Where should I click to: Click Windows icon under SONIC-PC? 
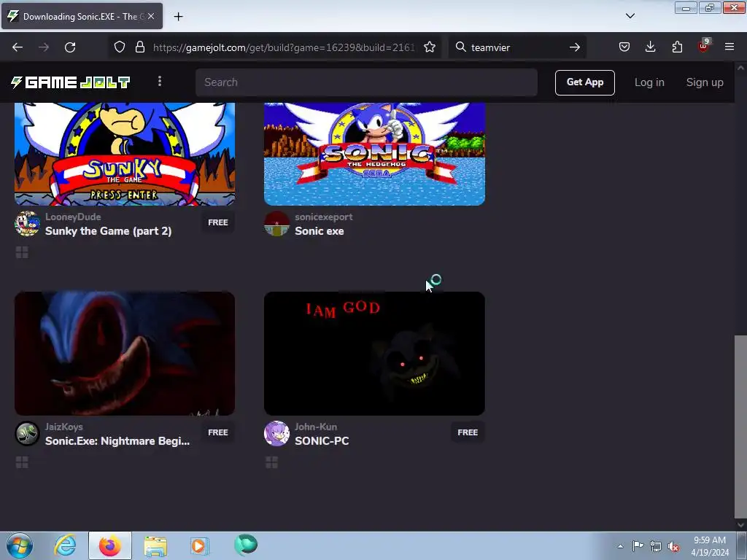[x=271, y=462]
